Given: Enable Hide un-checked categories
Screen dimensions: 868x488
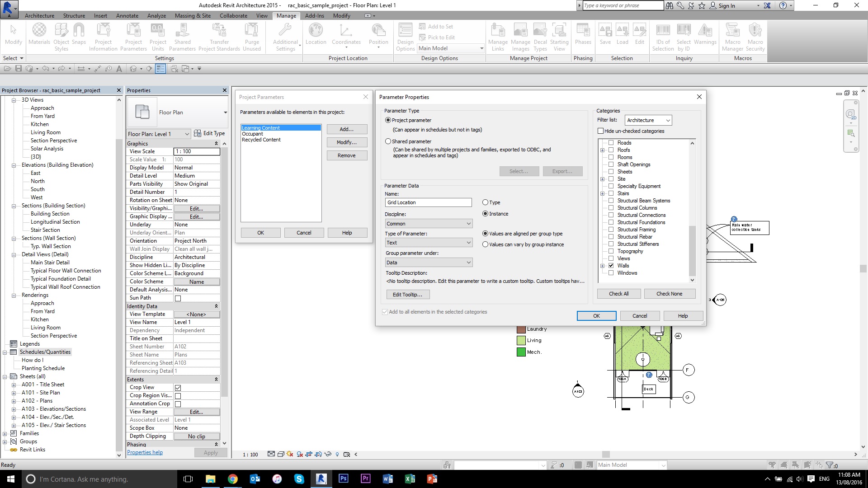Looking at the screenshot, I should point(601,131).
